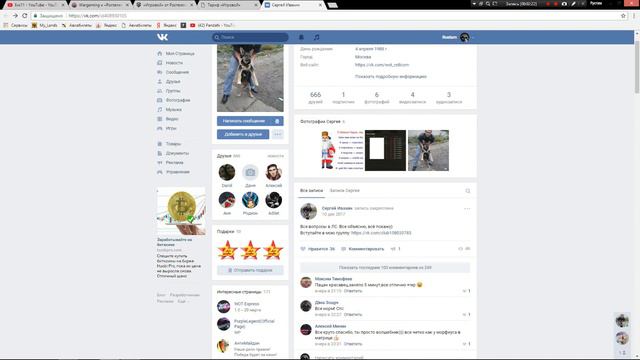The image size is (640, 360).
Task: Click the Документы sidebar icon
Action: point(160,153)
